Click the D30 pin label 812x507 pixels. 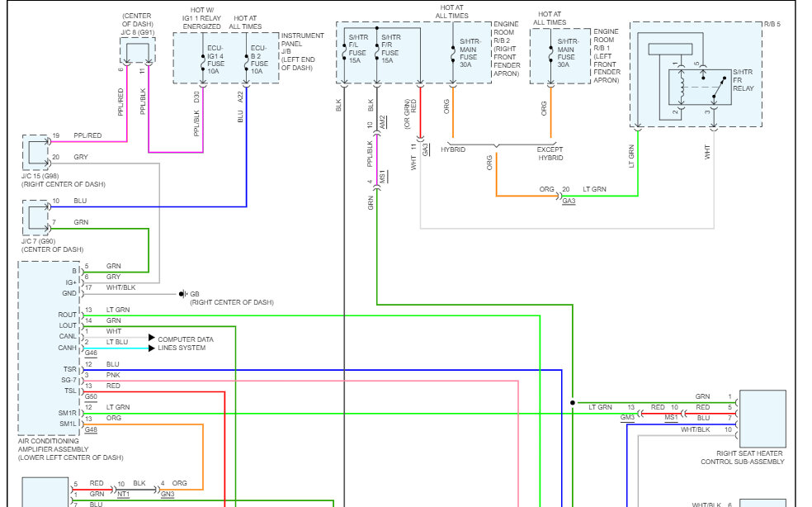click(196, 97)
